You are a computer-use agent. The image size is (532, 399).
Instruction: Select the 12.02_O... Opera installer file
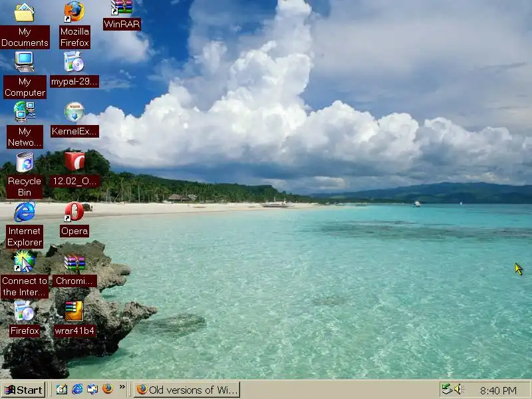[74, 162]
